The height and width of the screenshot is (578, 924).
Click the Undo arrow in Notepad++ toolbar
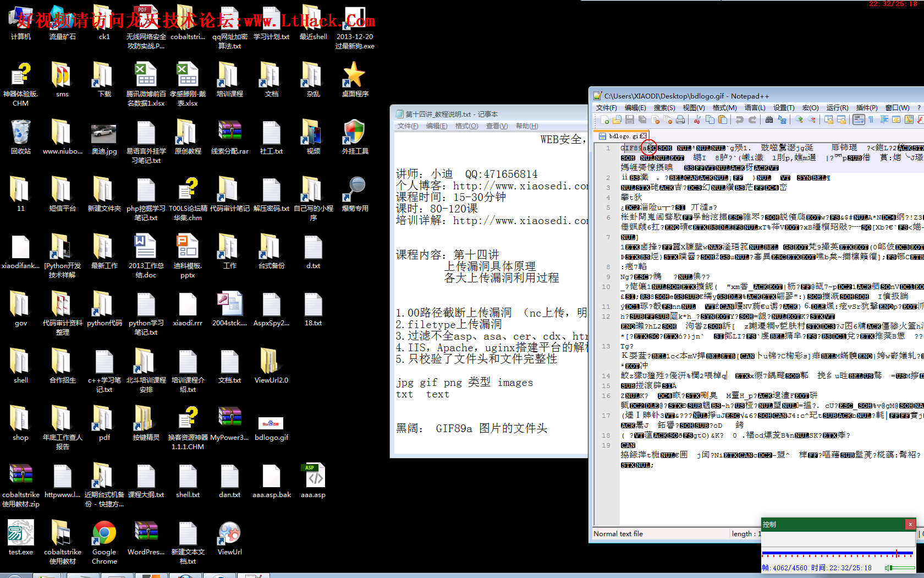739,119
